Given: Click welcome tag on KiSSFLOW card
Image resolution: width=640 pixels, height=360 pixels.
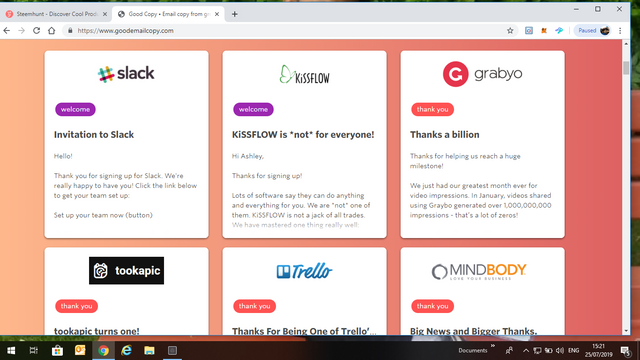Looking at the screenshot, I should [253, 109].
